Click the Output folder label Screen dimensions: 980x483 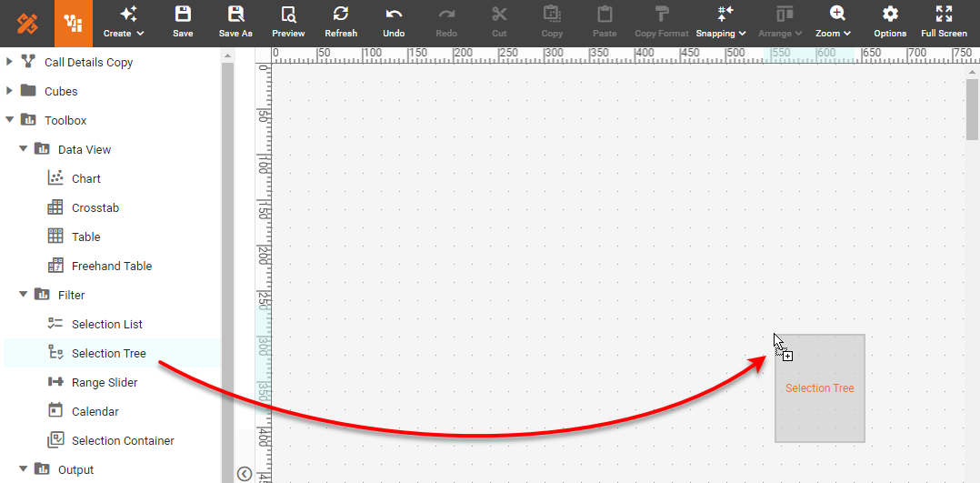tap(75, 470)
